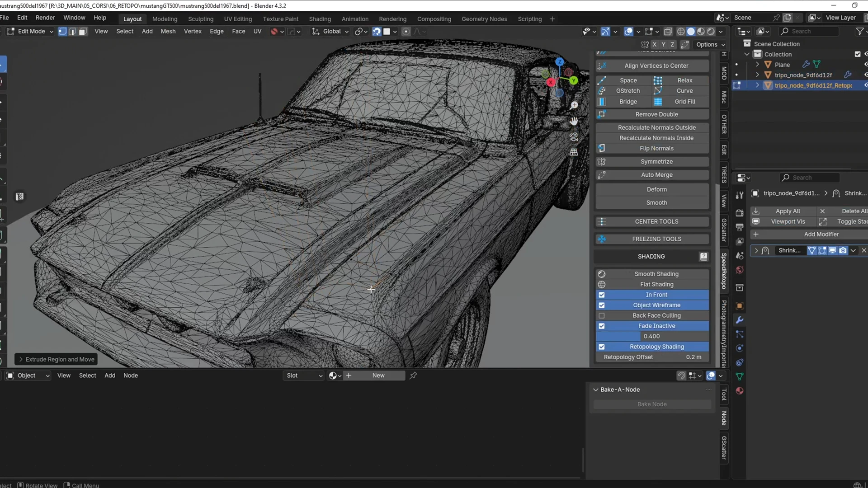Collapse the Collection tree in outliner

pyautogui.click(x=747, y=54)
